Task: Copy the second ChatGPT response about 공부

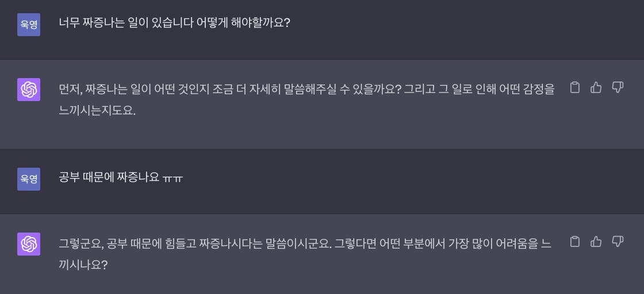Action: (x=575, y=242)
